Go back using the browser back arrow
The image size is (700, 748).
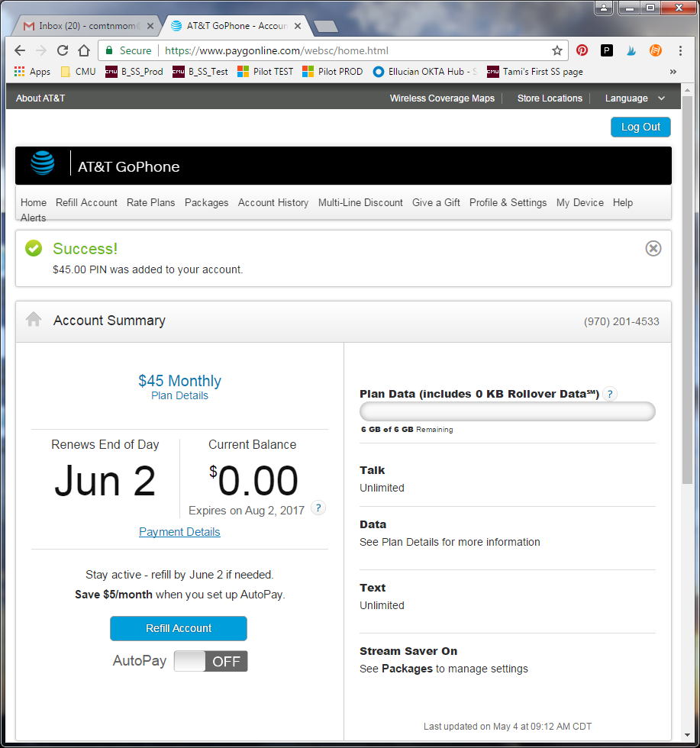(x=20, y=50)
